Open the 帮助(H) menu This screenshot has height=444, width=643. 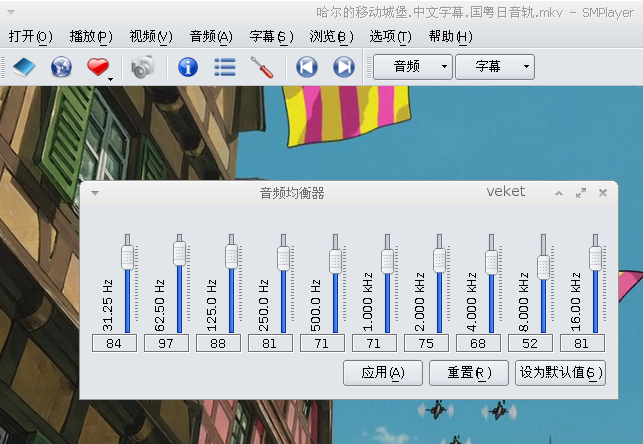click(450, 37)
